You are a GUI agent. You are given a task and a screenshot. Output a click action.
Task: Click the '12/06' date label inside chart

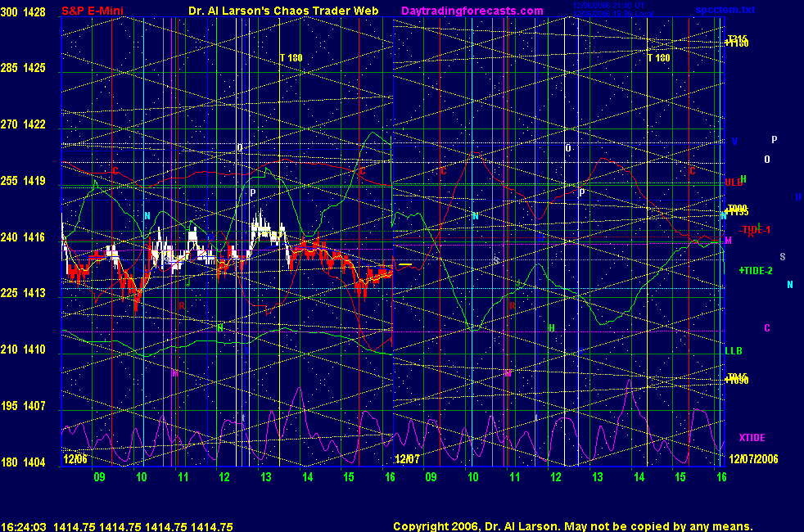pos(75,458)
